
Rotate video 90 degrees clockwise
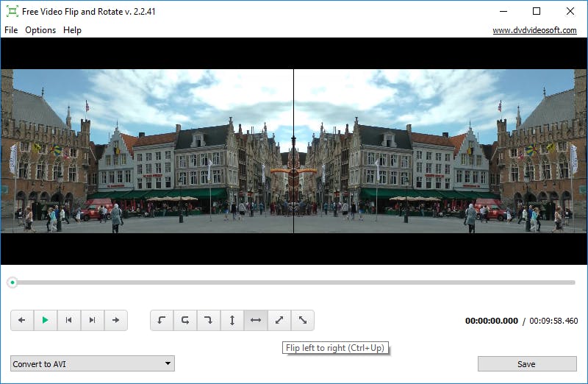209,320
